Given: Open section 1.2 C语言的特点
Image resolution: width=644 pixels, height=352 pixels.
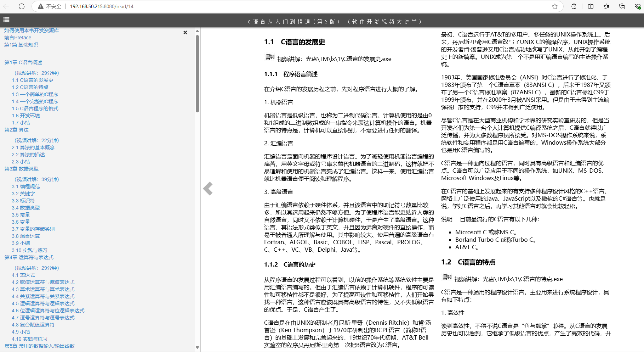Looking at the screenshot, I should point(30,87).
